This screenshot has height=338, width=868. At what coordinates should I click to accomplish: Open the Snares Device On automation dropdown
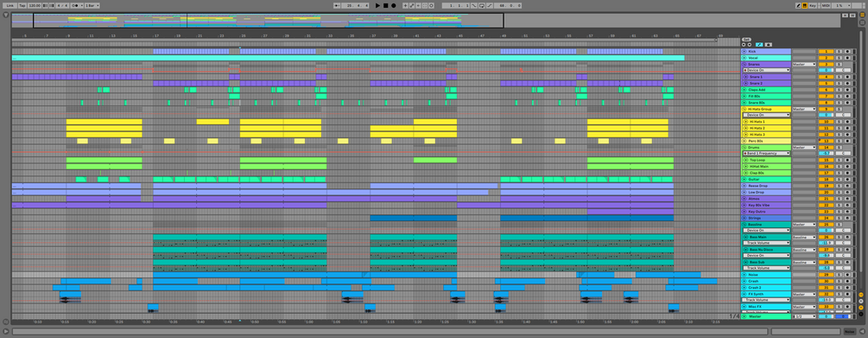766,70
